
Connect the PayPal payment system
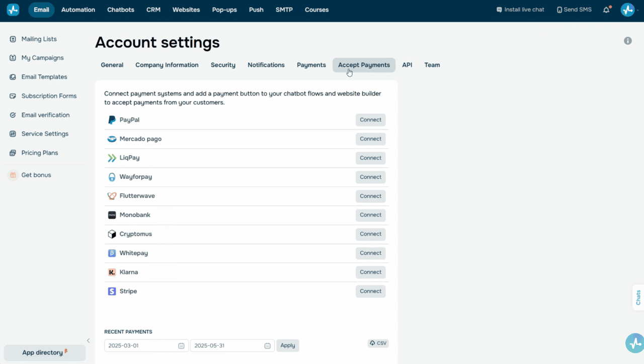(x=371, y=120)
